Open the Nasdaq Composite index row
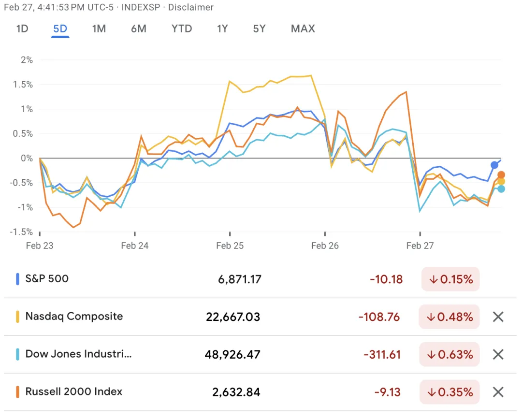 [x=74, y=317]
